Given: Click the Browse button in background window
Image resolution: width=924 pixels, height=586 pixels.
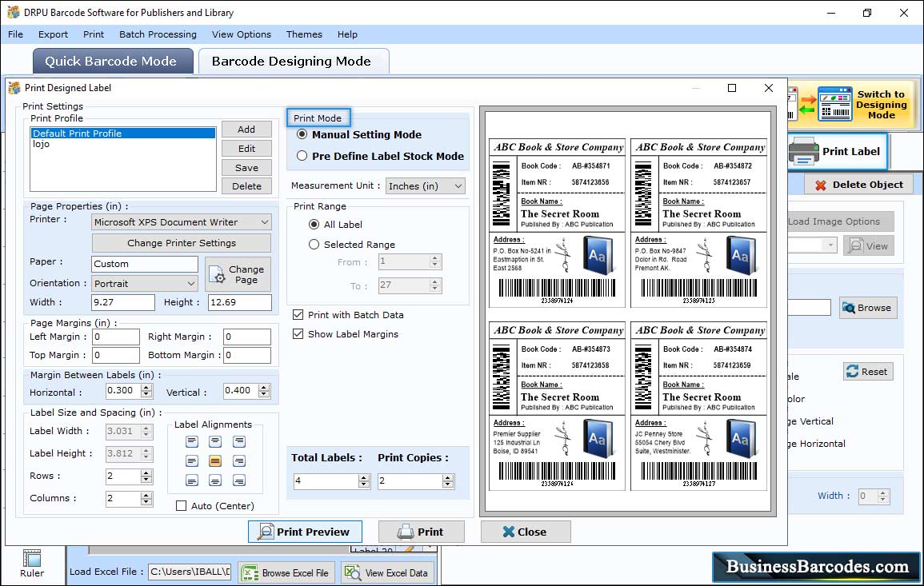Looking at the screenshot, I should click(867, 308).
